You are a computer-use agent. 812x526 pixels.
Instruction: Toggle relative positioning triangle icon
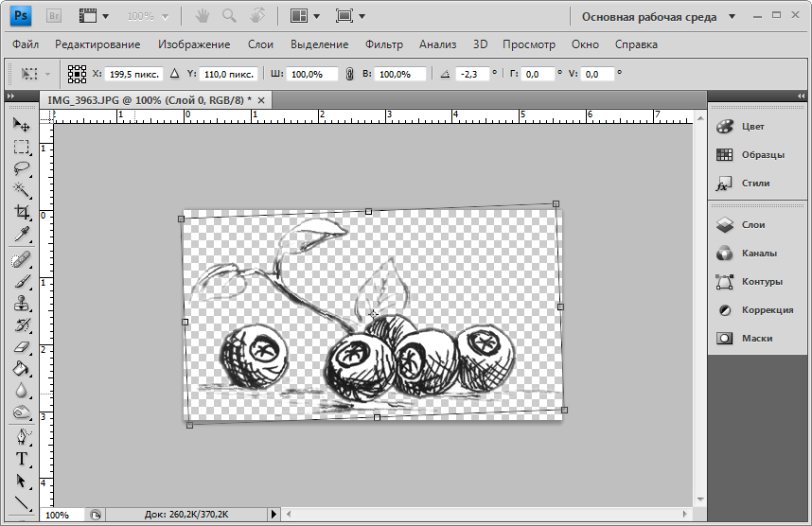174,74
